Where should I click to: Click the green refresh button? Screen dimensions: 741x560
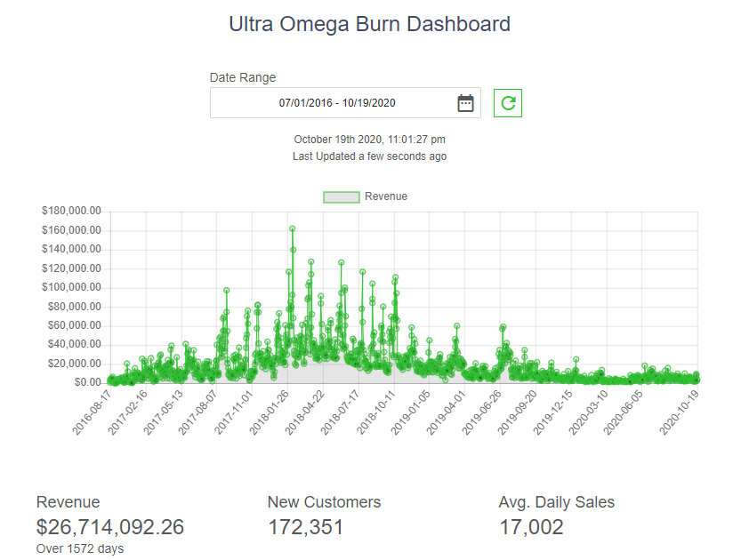pos(508,103)
